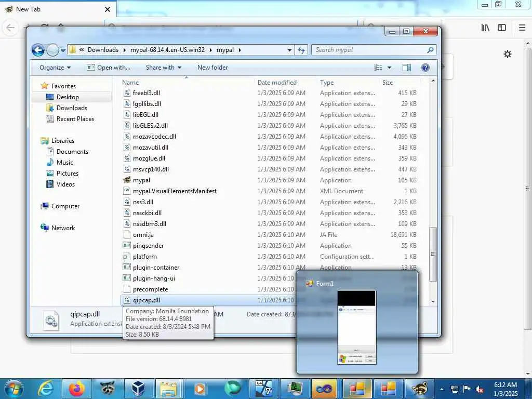Click the magnifier icon in the search box
This screenshot has width=532, height=399.
click(430, 50)
